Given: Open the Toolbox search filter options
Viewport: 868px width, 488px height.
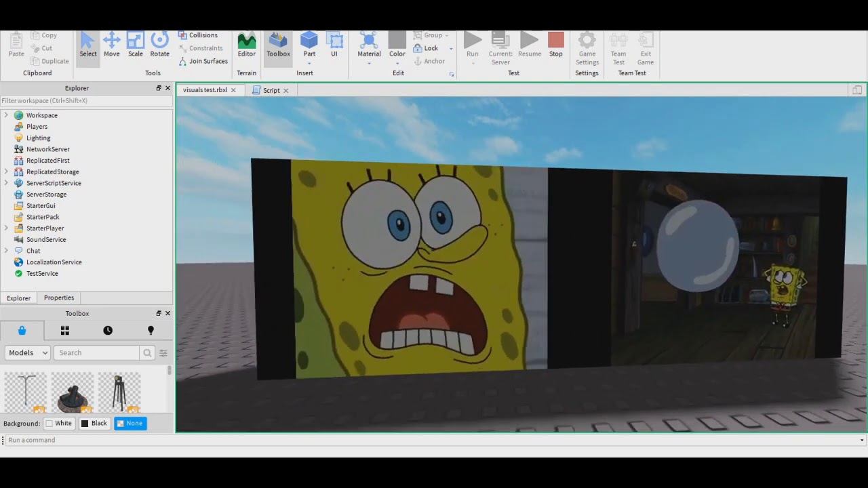Looking at the screenshot, I should pos(163,353).
